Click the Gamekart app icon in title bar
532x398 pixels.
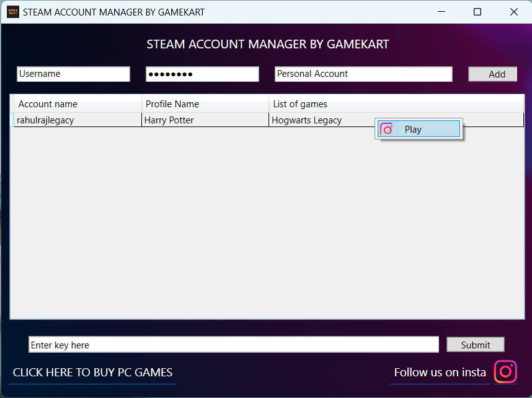[x=13, y=12]
